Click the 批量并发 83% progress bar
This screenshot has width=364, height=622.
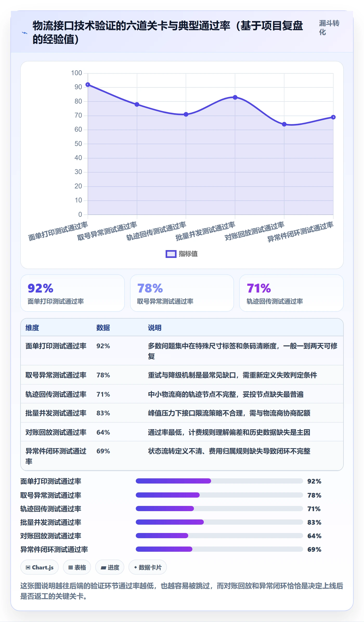219,522
